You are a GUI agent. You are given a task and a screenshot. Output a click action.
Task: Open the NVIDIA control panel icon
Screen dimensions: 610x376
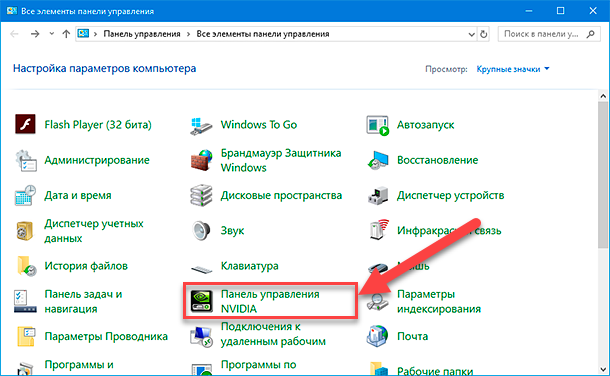[202, 301]
